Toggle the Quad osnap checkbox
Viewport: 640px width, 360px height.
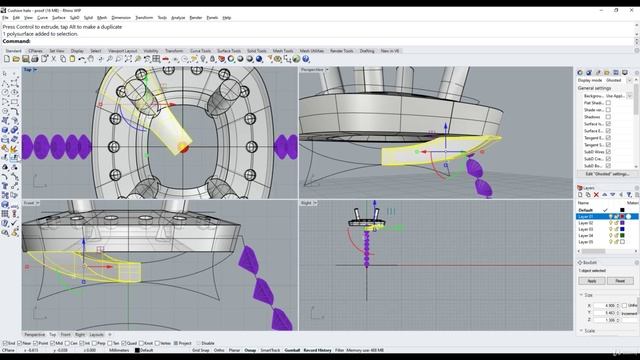click(x=124, y=343)
